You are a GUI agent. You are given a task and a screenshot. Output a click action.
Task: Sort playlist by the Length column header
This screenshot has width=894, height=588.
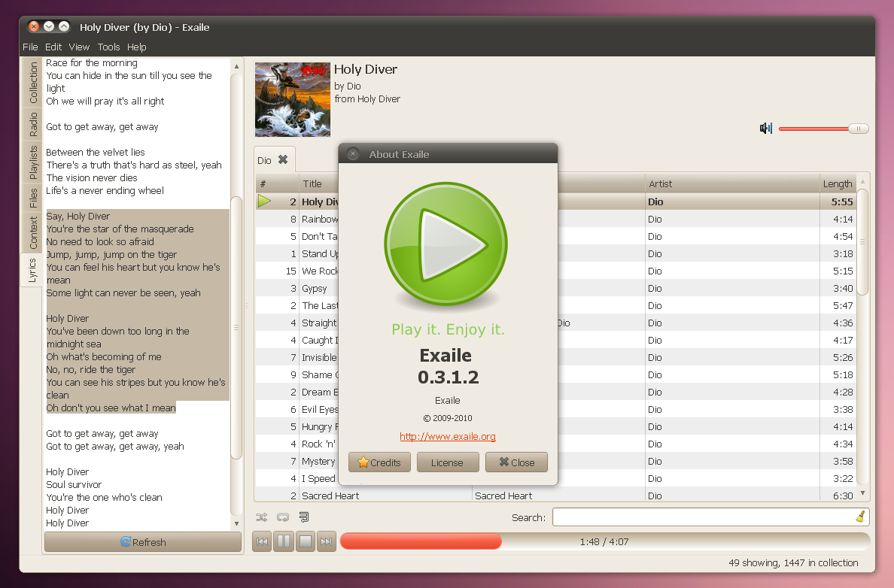pos(838,184)
